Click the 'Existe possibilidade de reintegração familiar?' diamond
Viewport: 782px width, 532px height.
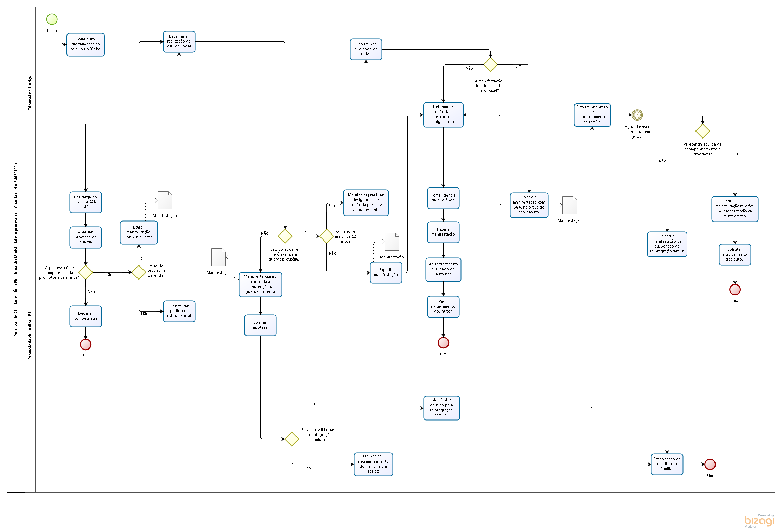pos(292,439)
